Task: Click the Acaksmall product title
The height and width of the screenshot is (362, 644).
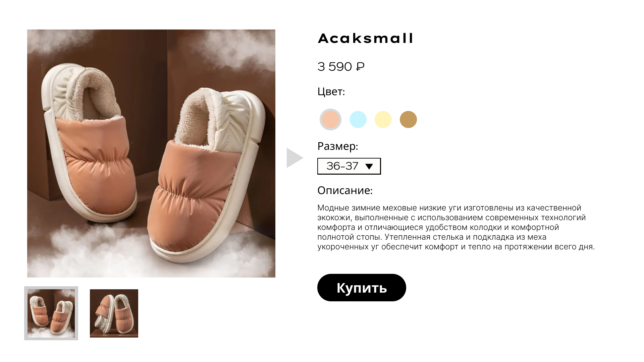Action: [x=365, y=38]
